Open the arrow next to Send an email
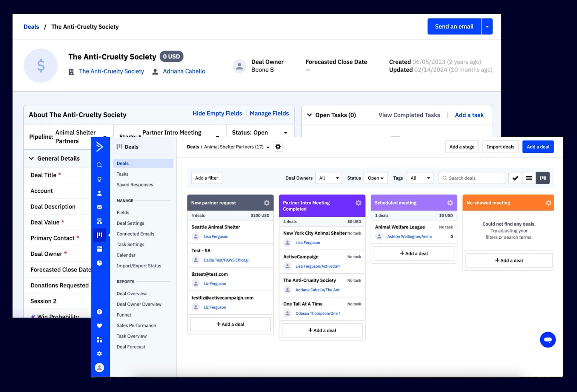Screen dimensions: 577x392 [487, 27]
